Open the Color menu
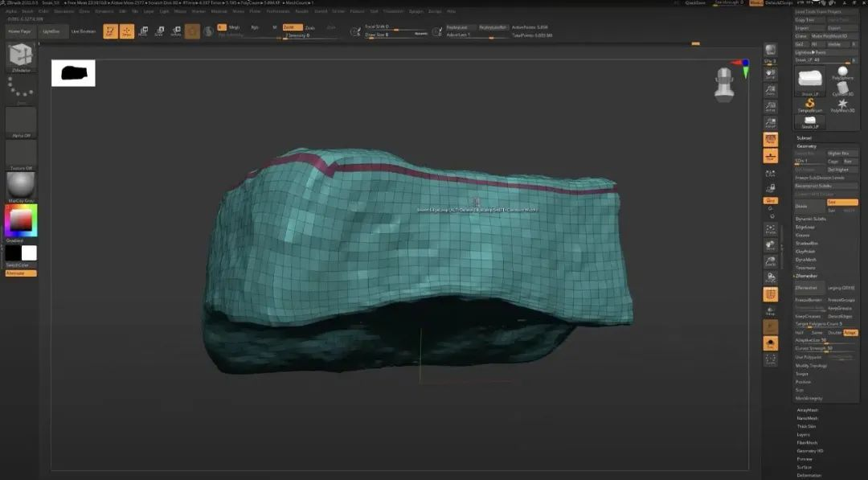868x480 pixels. pyautogui.click(x=43, y=11)
